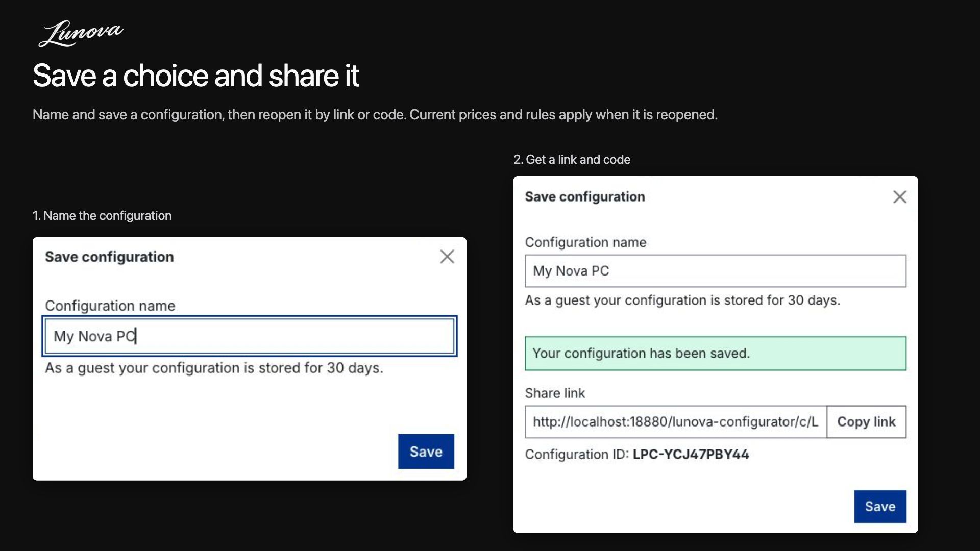Click the configuration ID LPC-YCJ47PBY44
Screen dimensions: 980x551
[691, 454]
